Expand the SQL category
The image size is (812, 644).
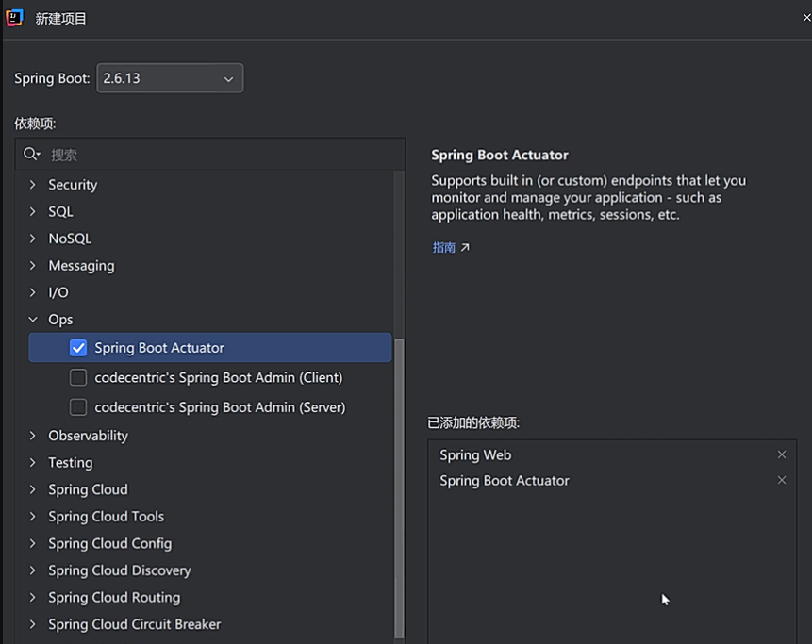(x=33, y=212)
